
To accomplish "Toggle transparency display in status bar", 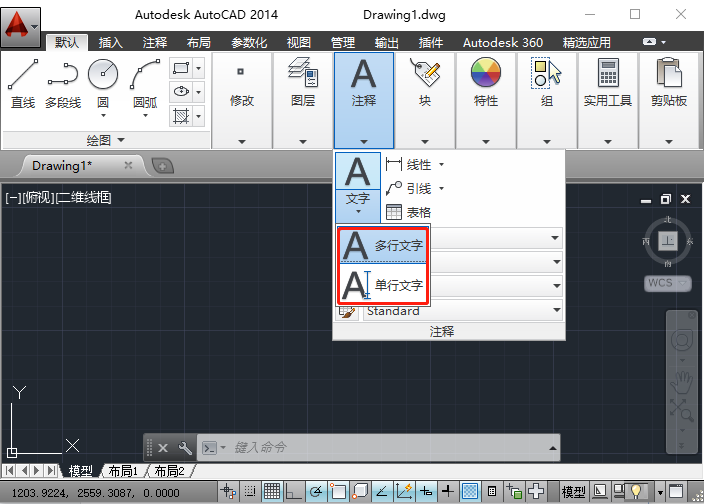I will (x=470, y=492).
